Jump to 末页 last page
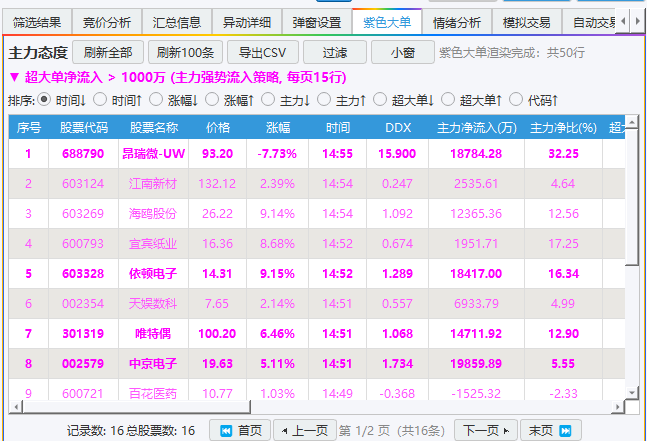The image size is (647, 441). 551,431
